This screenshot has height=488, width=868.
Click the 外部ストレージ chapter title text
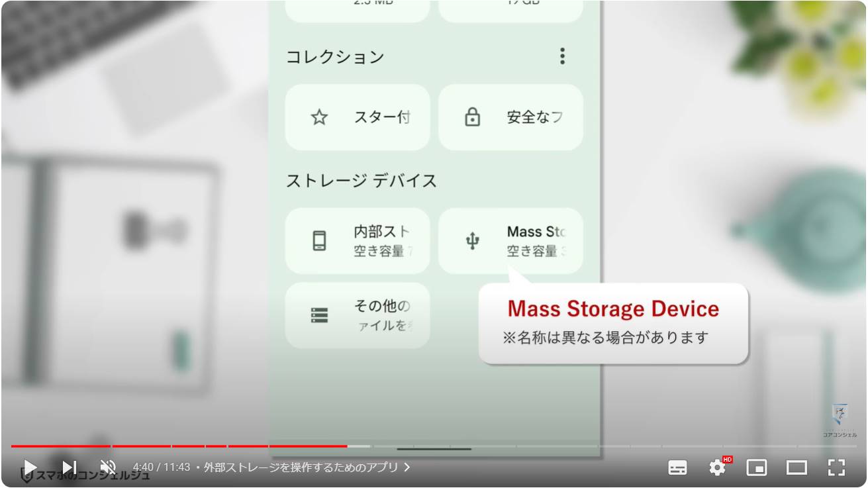(x=301, y=467)
